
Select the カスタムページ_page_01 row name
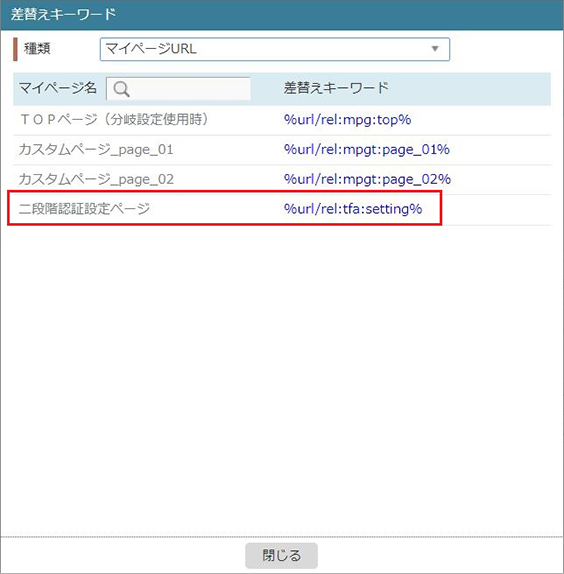[x=96, y=150]
